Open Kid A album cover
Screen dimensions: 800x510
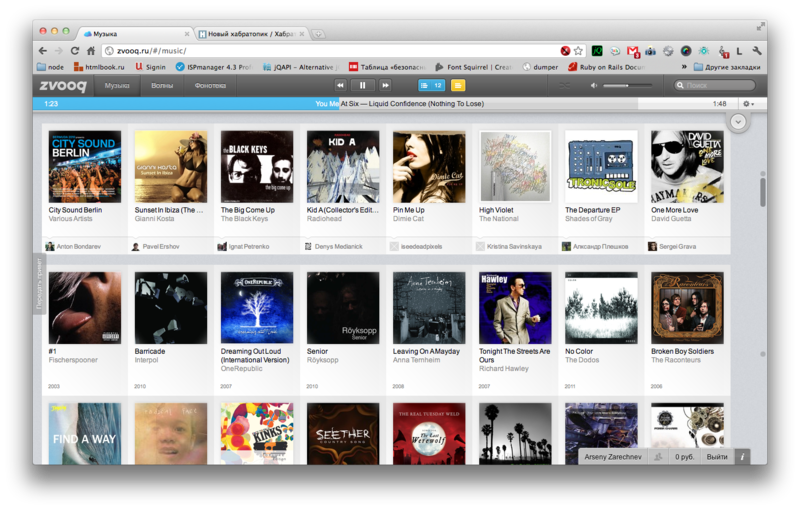[343, 167]
